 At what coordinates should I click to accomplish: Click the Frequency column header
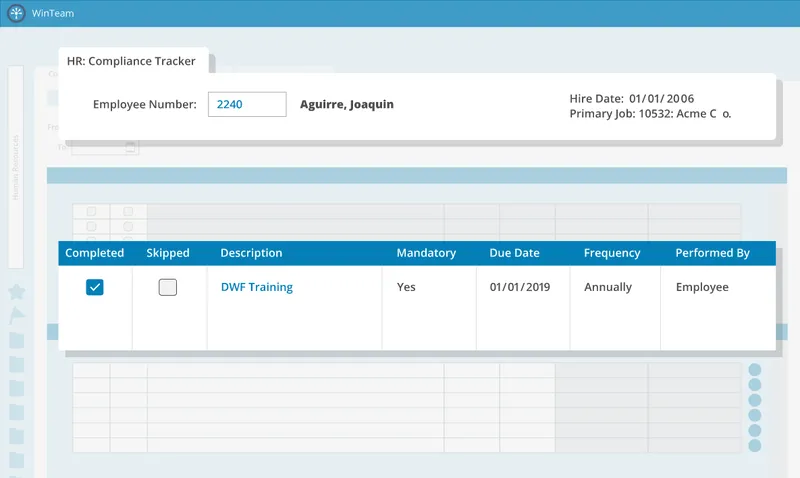[x=612, y=253]
